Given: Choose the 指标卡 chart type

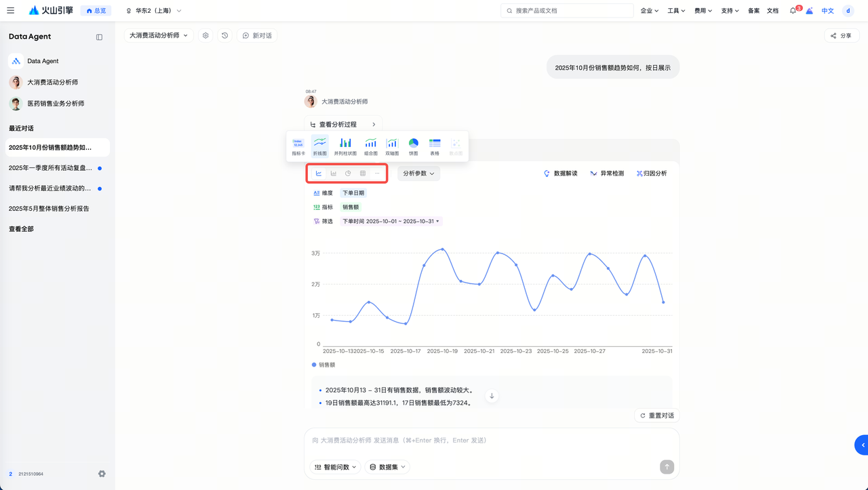Looking at the screenshot, I should pyautogui.click(x=299, y=147).
